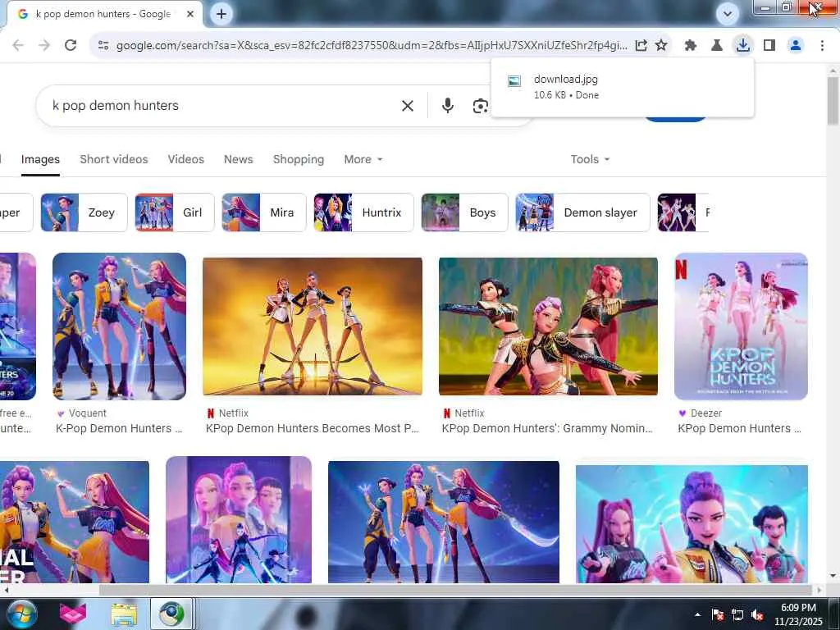Switch to Short videos tab
The height and width of the screenshot is (630, 840).
coord(113,159)
